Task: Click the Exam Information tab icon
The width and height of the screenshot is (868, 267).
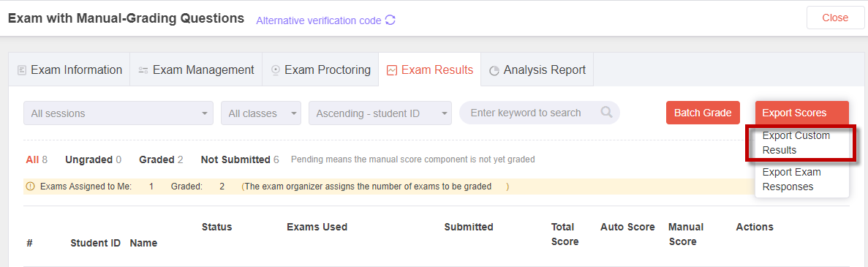Action: 22,70
